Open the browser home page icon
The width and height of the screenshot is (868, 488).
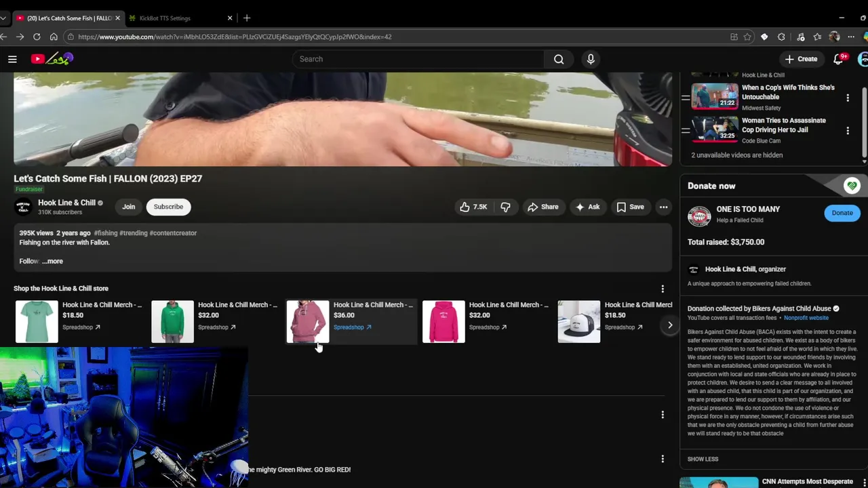point(54,37)
